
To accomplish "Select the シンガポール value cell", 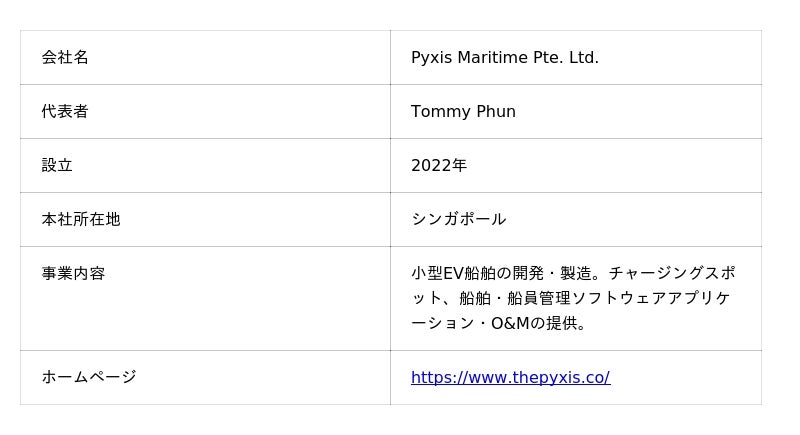I will 575,219.
